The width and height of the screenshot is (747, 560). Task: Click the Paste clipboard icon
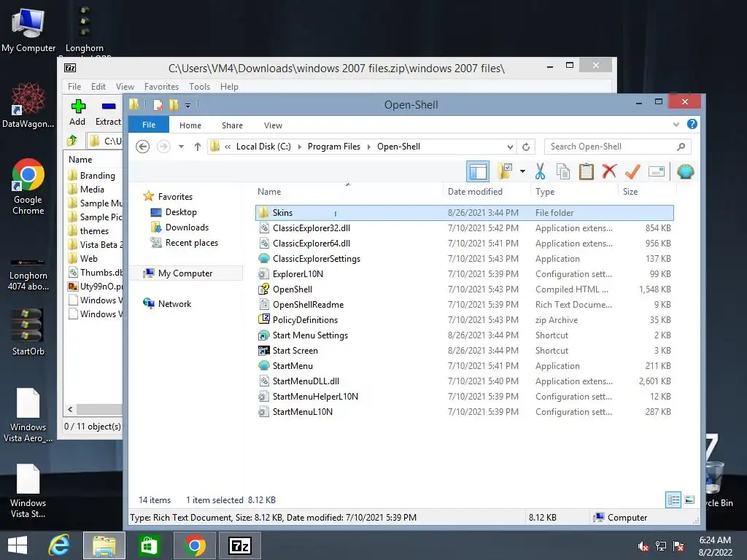pos(586,171)
